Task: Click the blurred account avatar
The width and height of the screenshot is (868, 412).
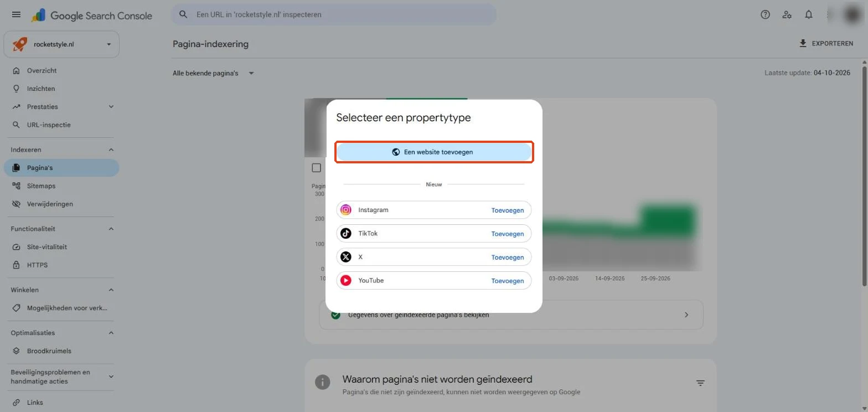Action: pyautogui.click(x=853, y=15)
